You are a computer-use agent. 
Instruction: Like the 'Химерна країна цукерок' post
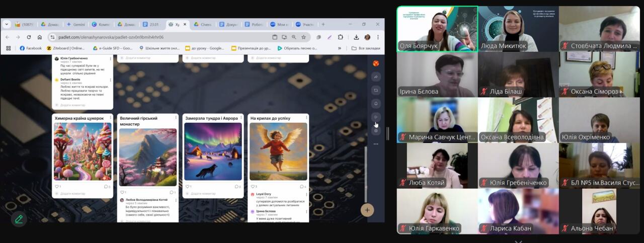(x=58, y=187)
